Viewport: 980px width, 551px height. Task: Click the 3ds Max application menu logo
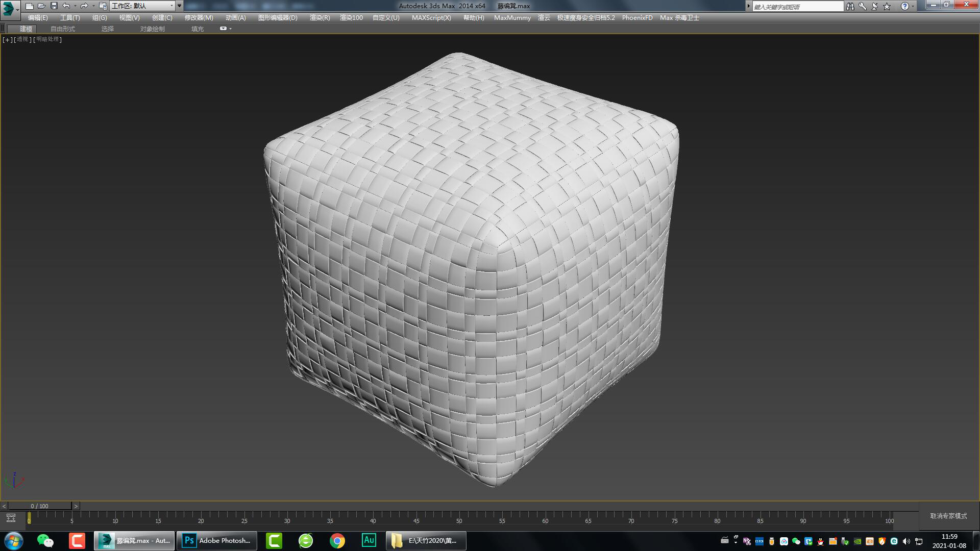pyautogui.click(x=9, y=8)
